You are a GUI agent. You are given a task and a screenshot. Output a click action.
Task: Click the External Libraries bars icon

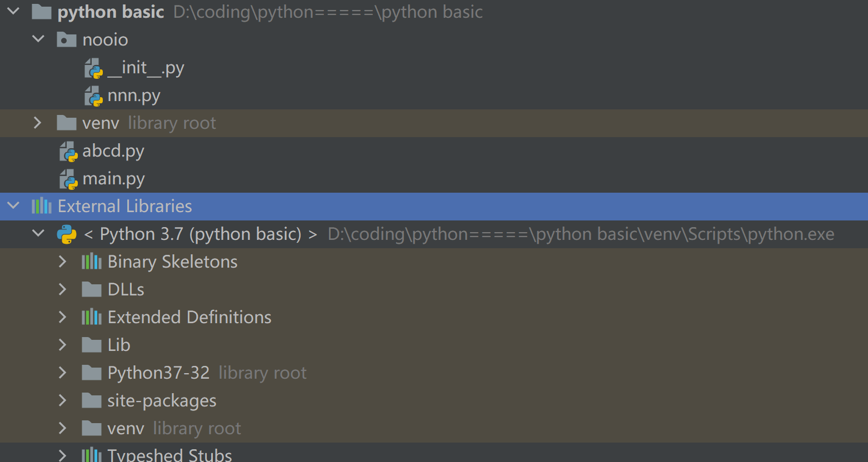tap(42, 206)
